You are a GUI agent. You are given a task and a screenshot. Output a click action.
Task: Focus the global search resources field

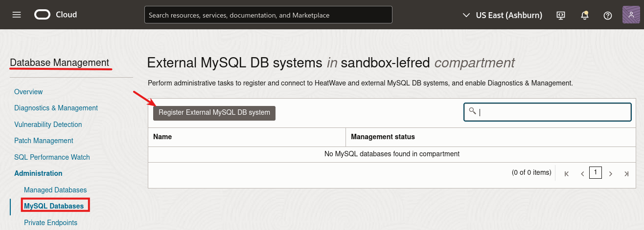pos(268,15)
